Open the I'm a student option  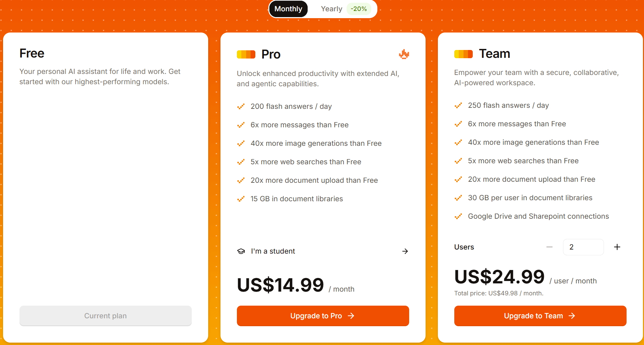(x=323, y=251)
